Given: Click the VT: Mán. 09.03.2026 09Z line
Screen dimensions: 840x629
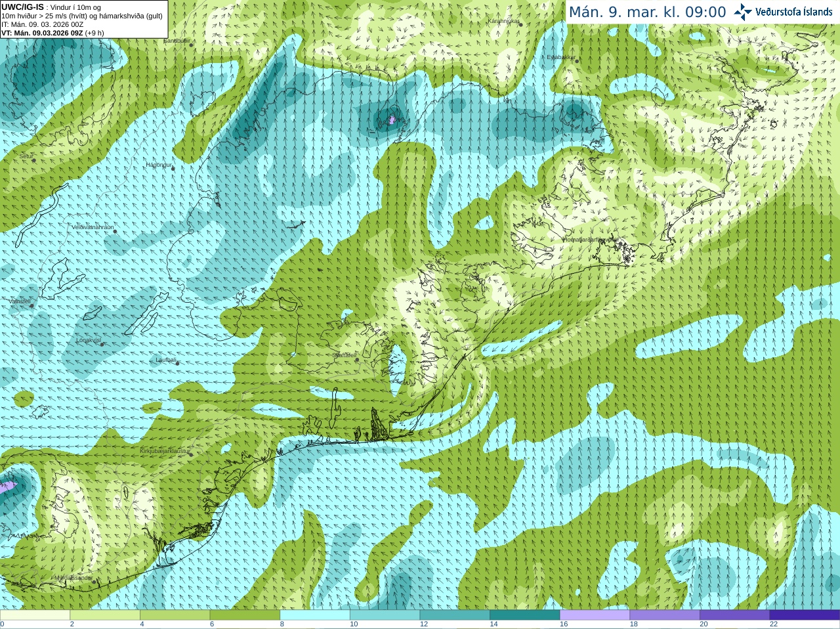Looking at the screenshot, I should (52, 33).
